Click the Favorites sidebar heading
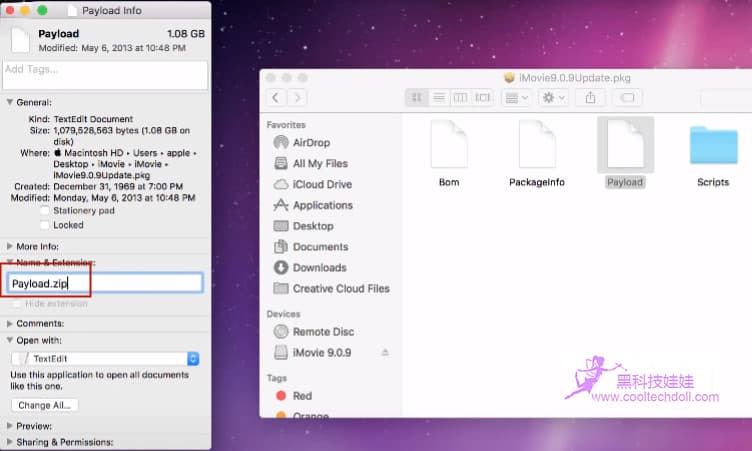This screenshot has width=752, height=451. click(286, 125)
